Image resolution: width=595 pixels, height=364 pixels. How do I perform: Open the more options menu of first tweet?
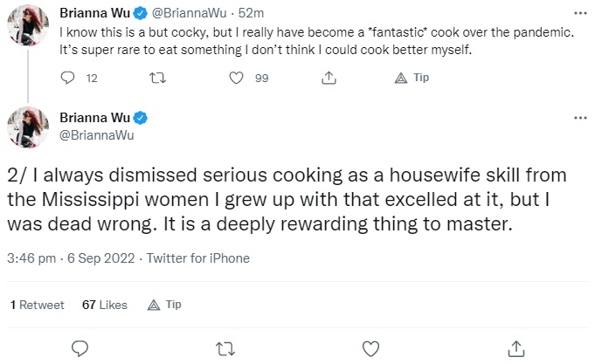click(x=580, y=13)
